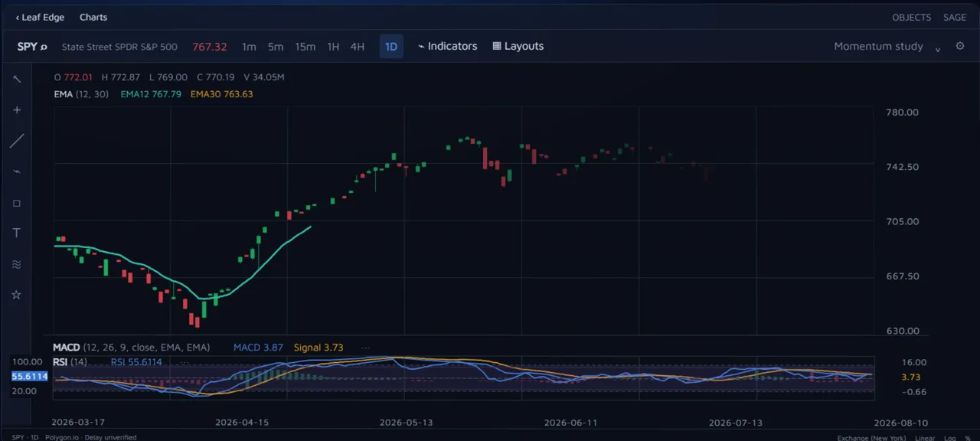980x441 pixels.
Task: Select the wave lines tool
Action: (x=17, y=264)
